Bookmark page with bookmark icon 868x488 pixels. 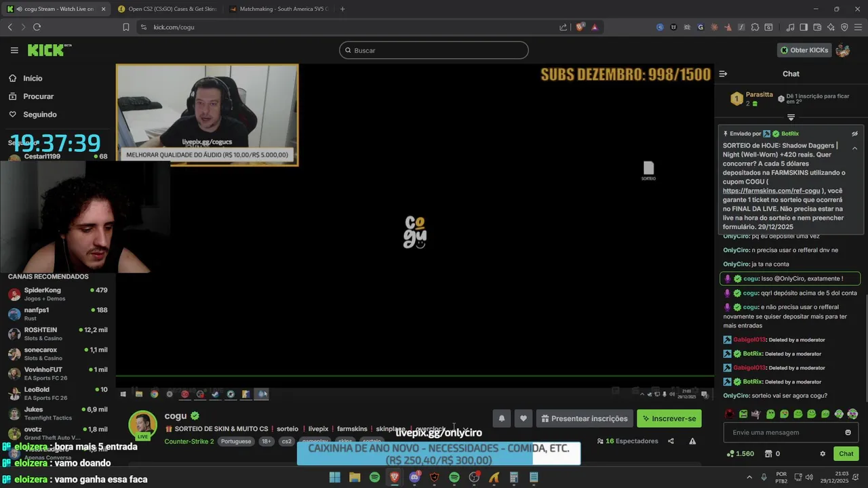pyautogui.click(x=125, y=27)
